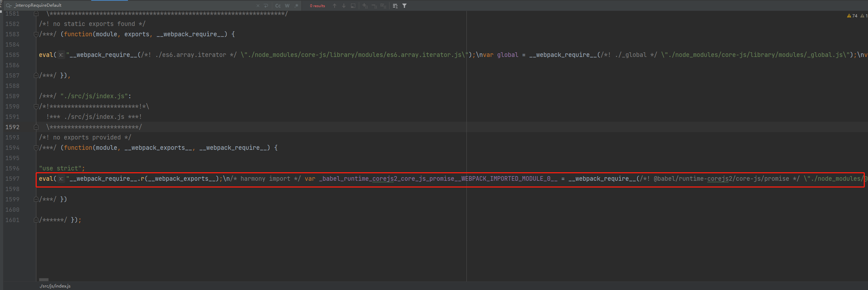
Task: Click line number 1597 in gutter
Action: [x=12, y=179]
